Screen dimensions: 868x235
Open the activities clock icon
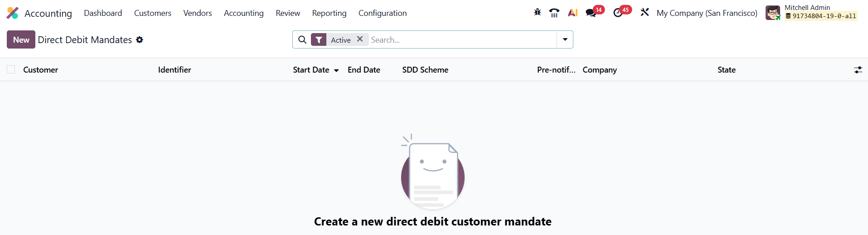click(x=618, y=13)
